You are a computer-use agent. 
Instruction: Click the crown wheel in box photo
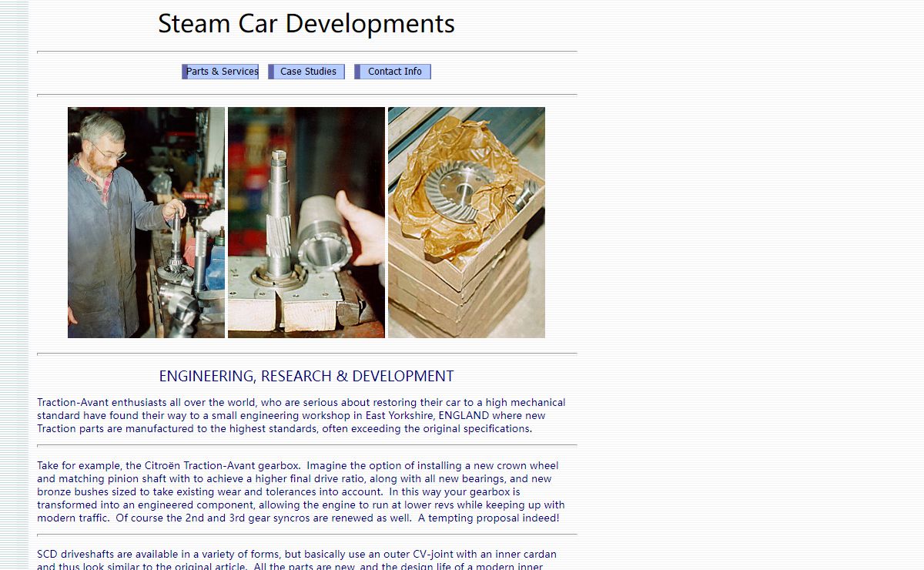tap(467, 223)
